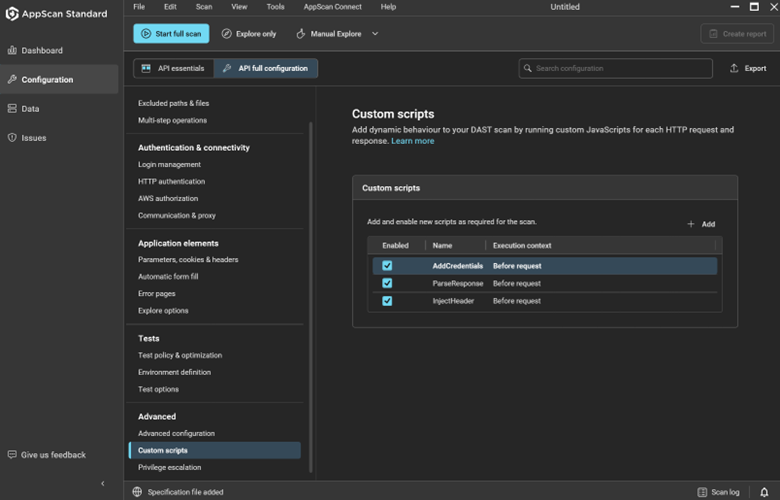Click the plus icon to add script
This screenshot has height=500, width=780.
point(690,224)
